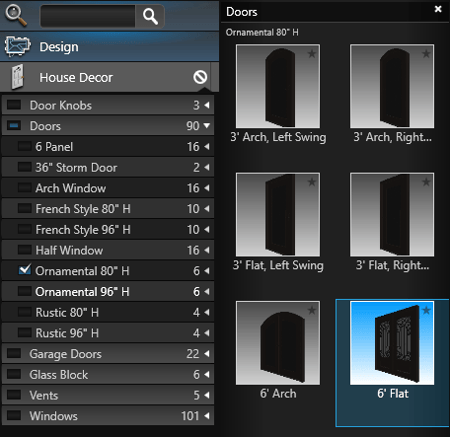Enable the Garage Doors checkbox

tap(14, 353)
